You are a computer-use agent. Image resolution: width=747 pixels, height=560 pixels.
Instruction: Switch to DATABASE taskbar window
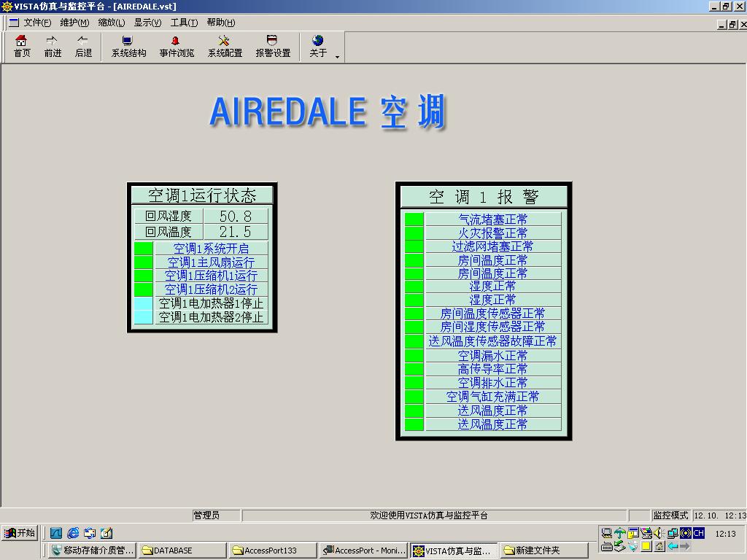coord(182,551)
